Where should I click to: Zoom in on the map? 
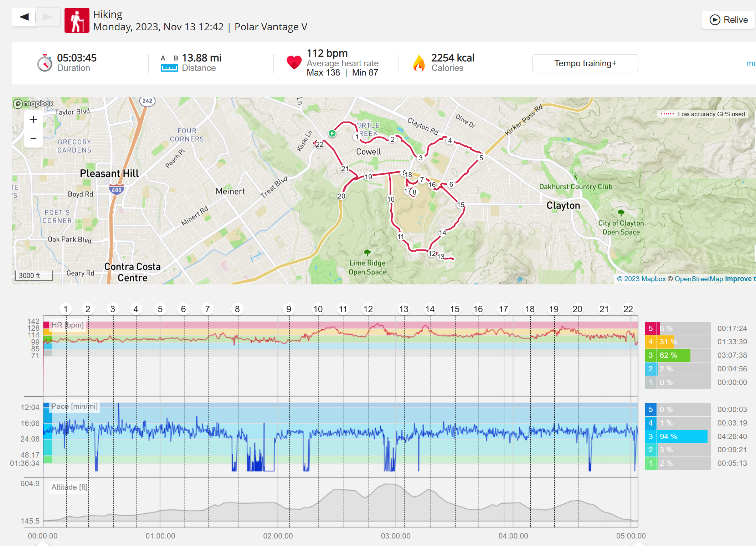[x=34, y=120]
